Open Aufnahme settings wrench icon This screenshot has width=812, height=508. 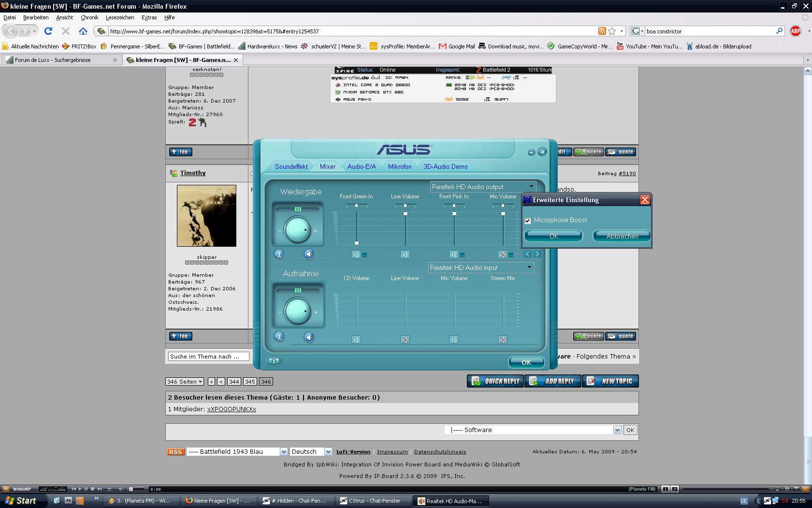279,337
